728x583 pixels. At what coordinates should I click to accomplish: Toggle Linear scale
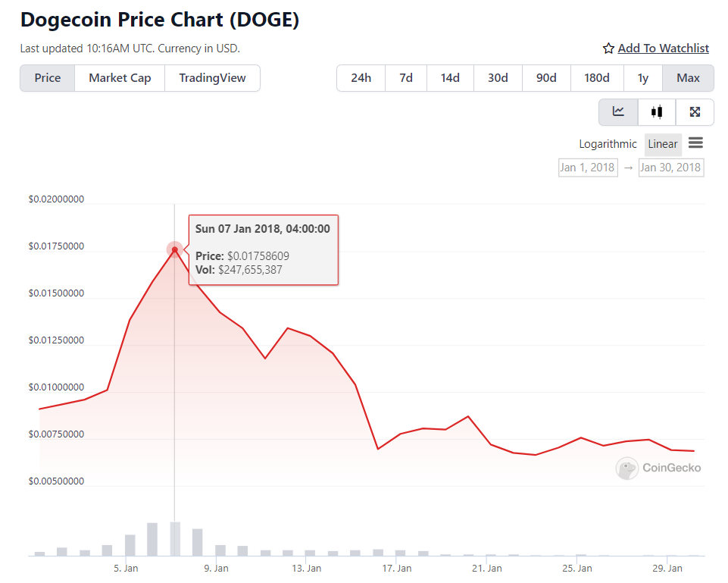(x=663, y=144)
